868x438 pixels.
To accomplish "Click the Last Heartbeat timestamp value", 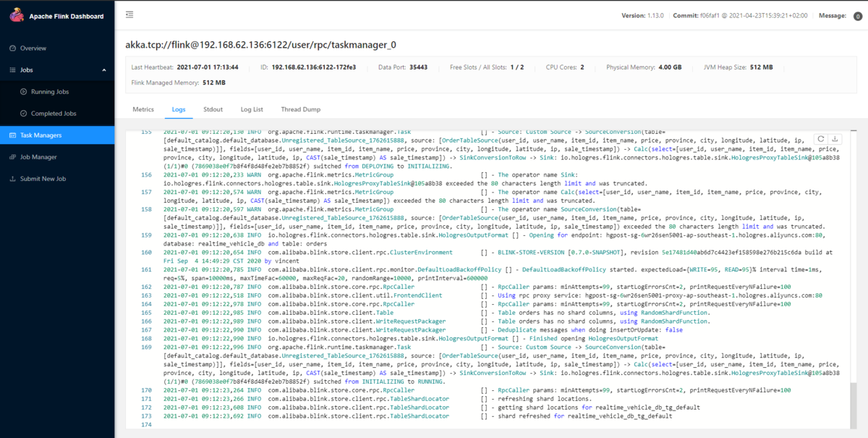I will pos(207,67).
